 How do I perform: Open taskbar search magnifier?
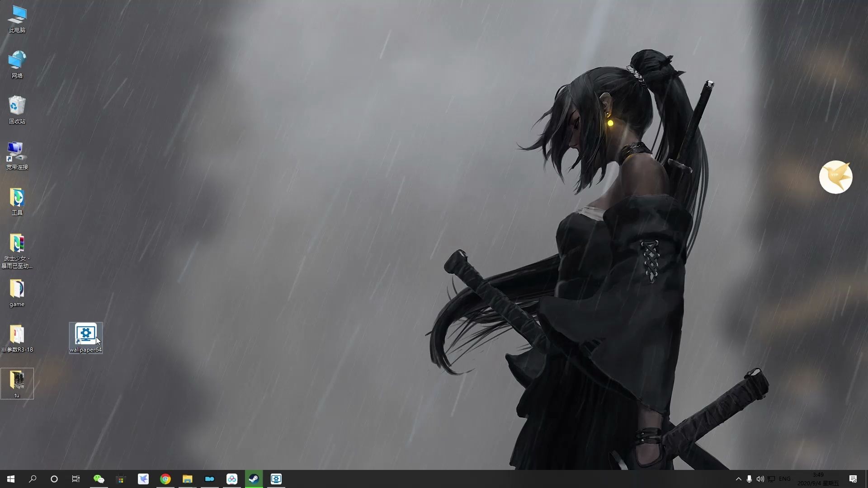[x=33, y=479]
